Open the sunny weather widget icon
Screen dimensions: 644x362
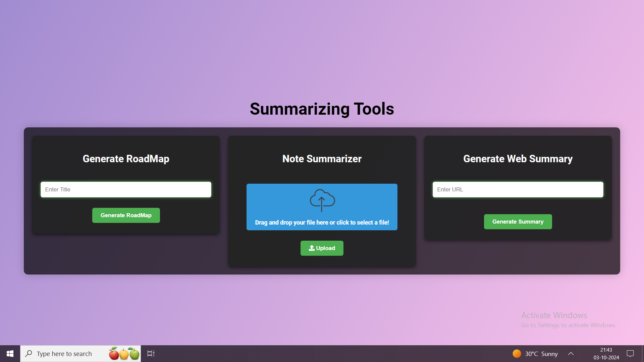(x=517, y=354)
